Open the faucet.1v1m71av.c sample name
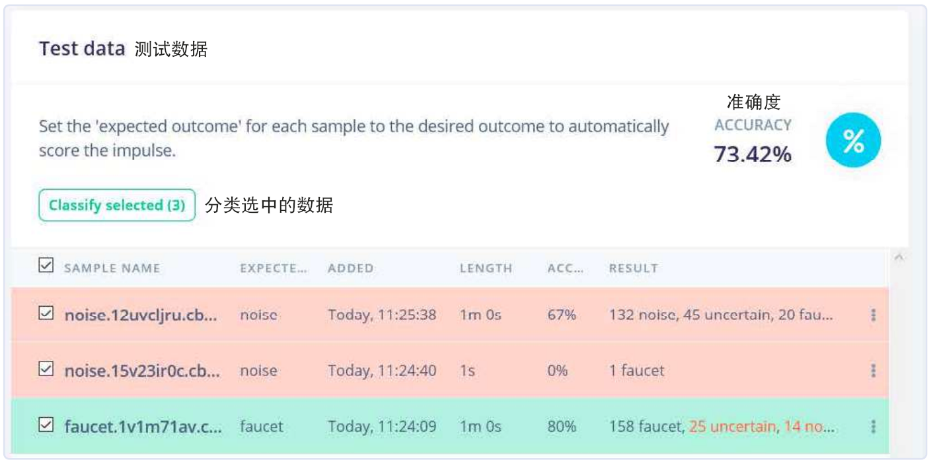Image resolution: width=931 pixels, height=462 pixels. click(x=140, y=427)
